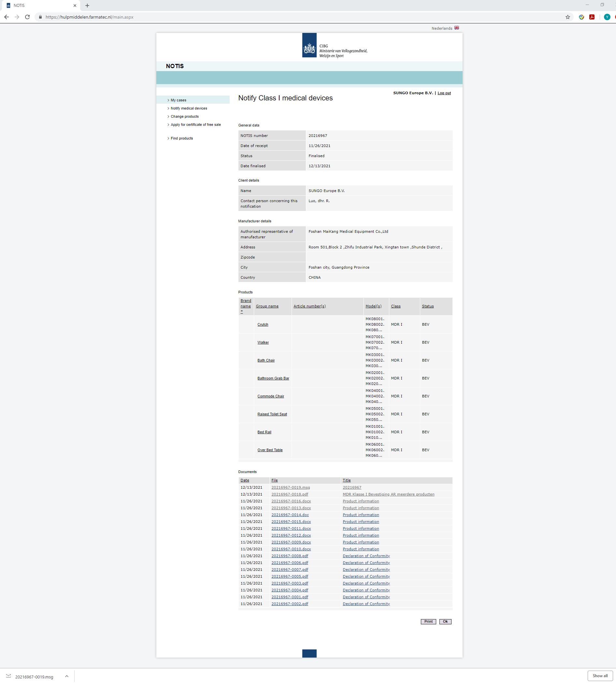
Task: Sort documents by Date column
Action: pos(245,481)
